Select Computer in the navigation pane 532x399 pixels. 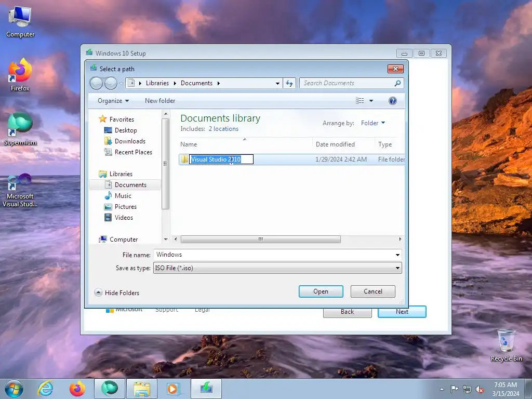124,239
